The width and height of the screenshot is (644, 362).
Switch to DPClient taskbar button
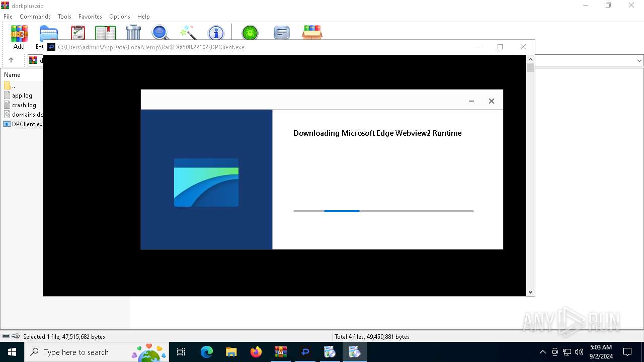click(x=305, y=352)
